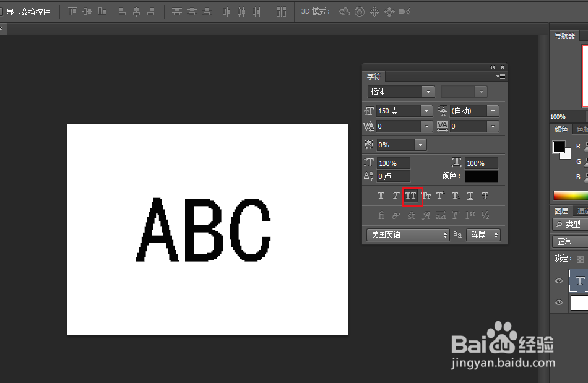This screenshot has width=588, height=383.
Task: Click the color spectrum ramp
Action: (x=571, y=196)
